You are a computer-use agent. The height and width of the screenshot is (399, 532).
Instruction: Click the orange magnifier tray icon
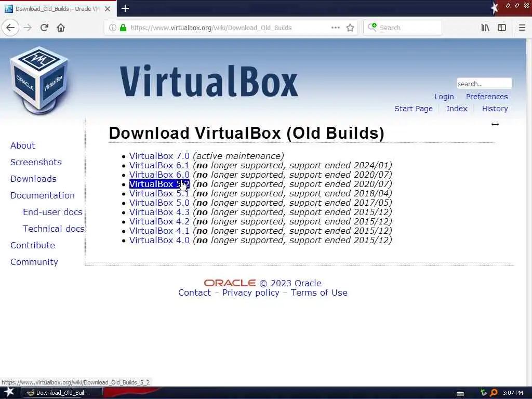click(x=494, y=393)
